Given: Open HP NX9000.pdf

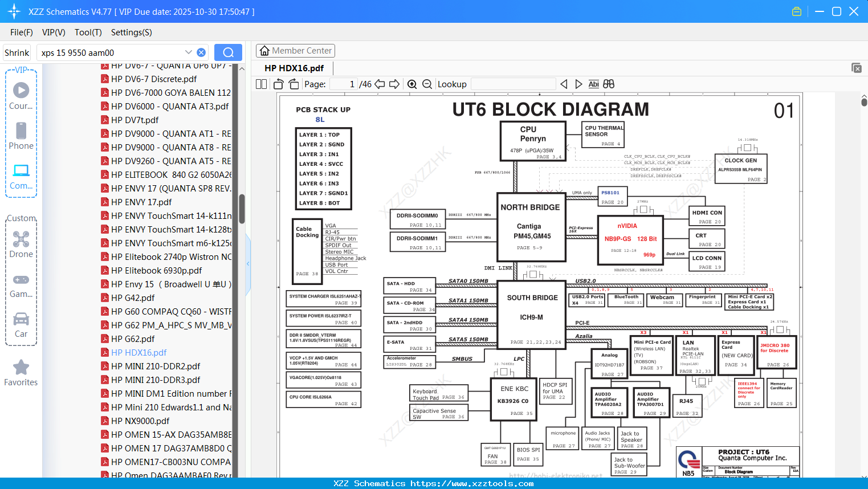Looking at the screenshot, I should [140, 421].
